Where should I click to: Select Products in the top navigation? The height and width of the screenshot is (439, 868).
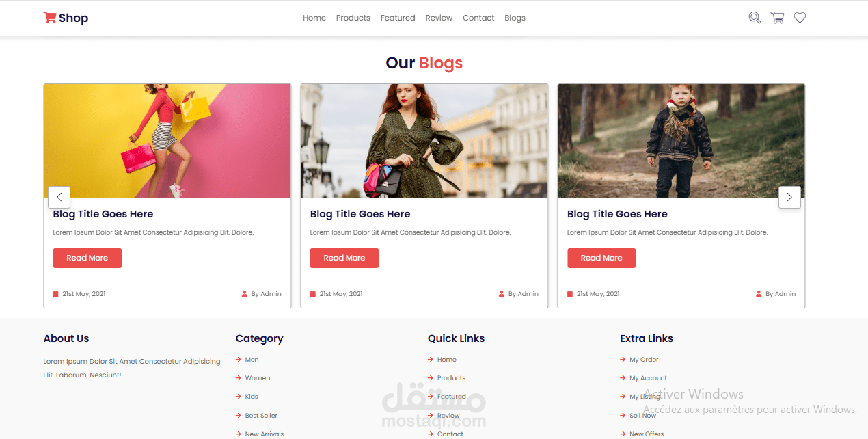353,18
